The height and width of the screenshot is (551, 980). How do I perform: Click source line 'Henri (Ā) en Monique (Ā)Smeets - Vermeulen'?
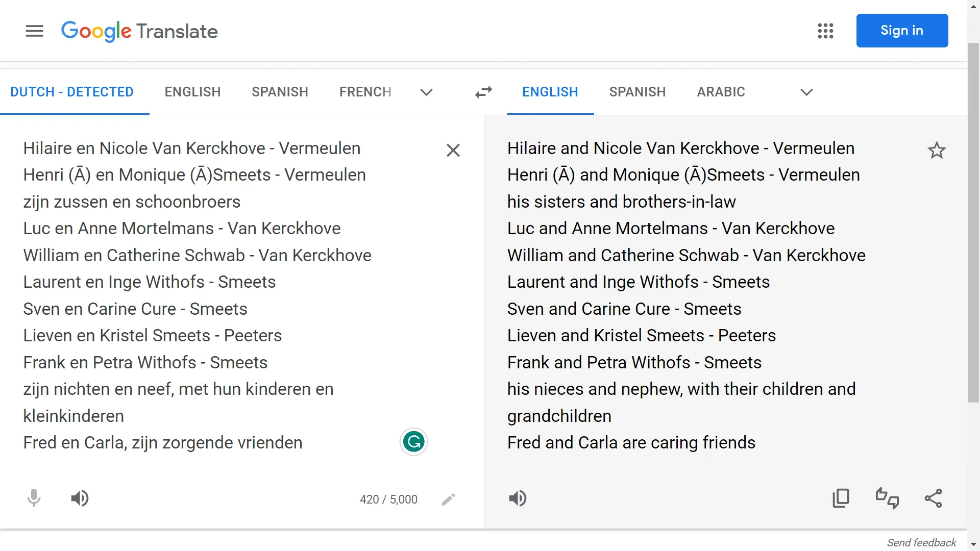pyautogui.click(x=194, y=175)
